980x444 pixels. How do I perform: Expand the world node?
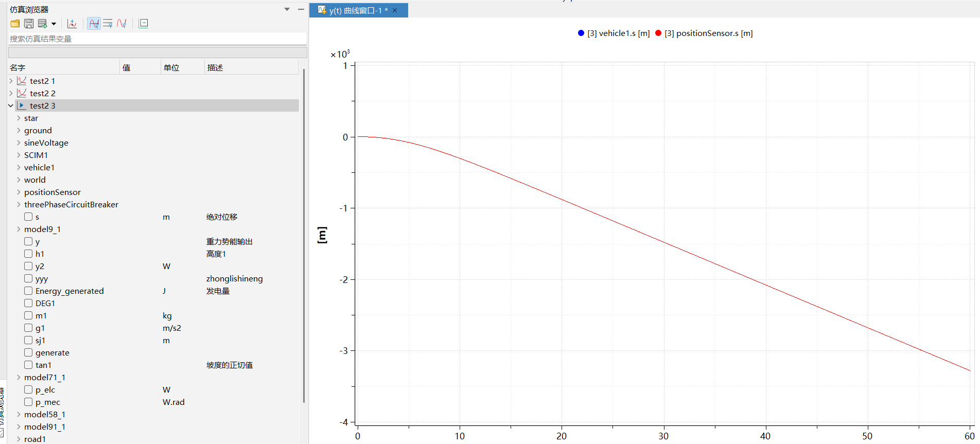click(x=19, y=180)
